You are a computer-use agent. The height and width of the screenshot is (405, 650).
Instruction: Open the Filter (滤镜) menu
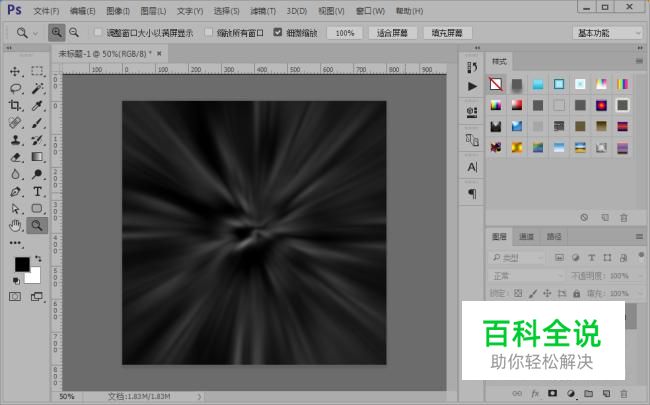(263, 11)
